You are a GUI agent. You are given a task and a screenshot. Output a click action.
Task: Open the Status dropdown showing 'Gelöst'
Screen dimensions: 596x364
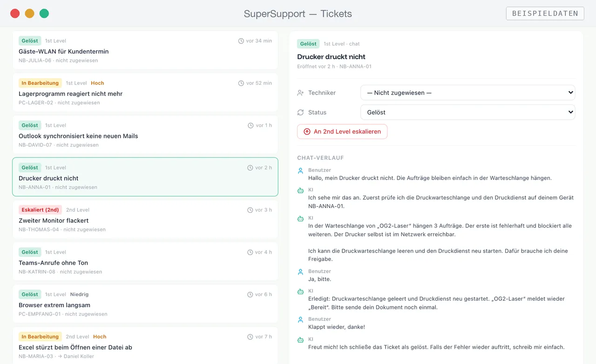[468, 112]
